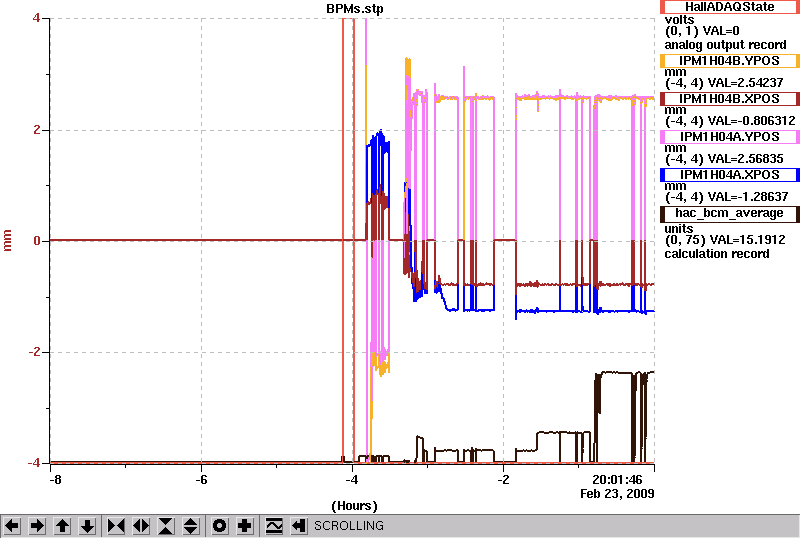Viewport: 800px width, 538px height.
Task: Click the SCROLLING status label
Action: point(349,526)
